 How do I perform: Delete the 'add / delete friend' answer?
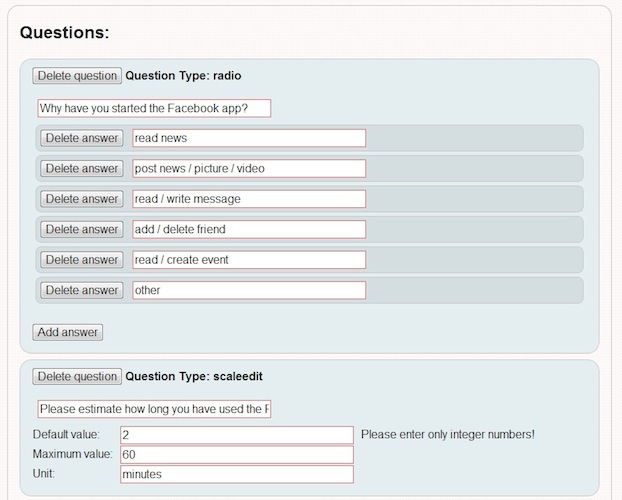click(x=82, y=229)
